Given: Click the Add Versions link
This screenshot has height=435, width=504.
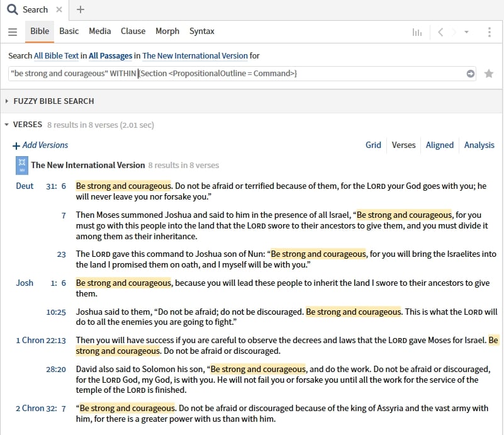Looking at the screenshot, I should tap(45, 145).
